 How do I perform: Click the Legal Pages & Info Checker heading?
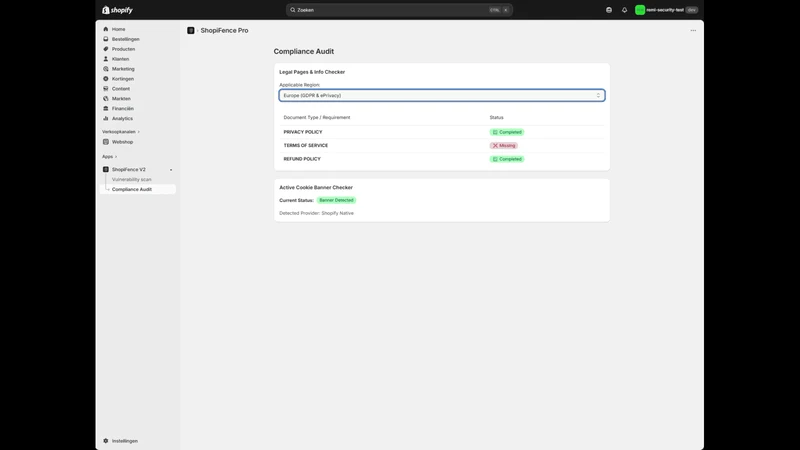(x=312, y=72)
